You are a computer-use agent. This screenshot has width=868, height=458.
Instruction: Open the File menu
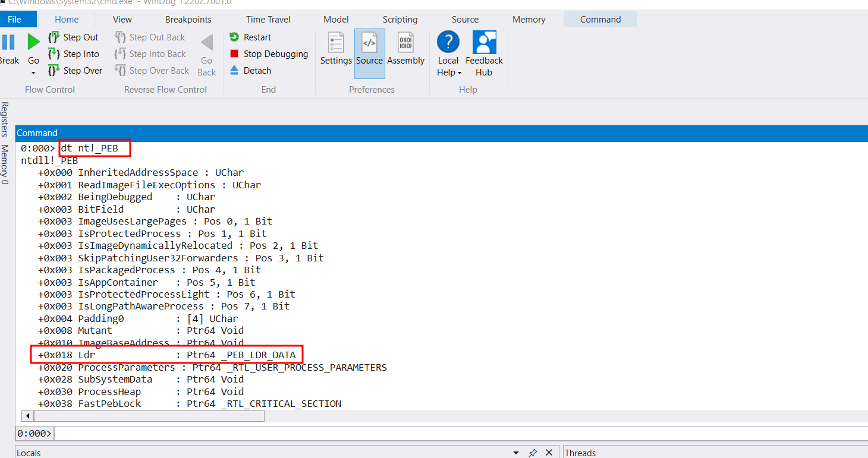tap(15, 20)
